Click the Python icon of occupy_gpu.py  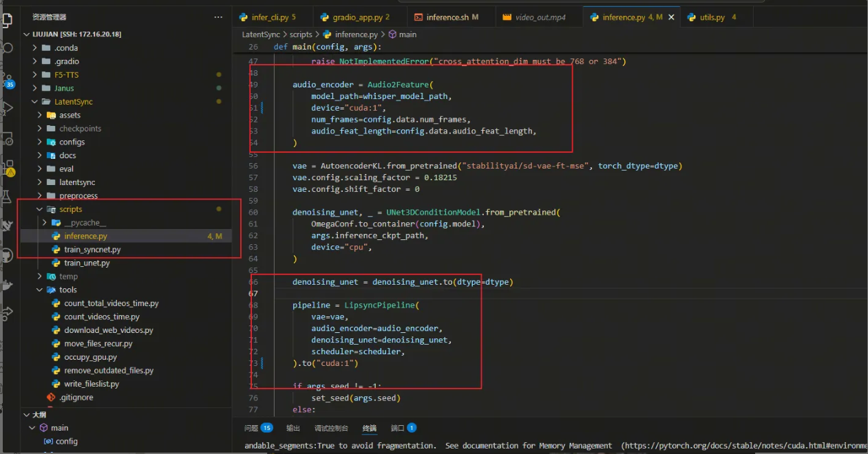point(57,357)
